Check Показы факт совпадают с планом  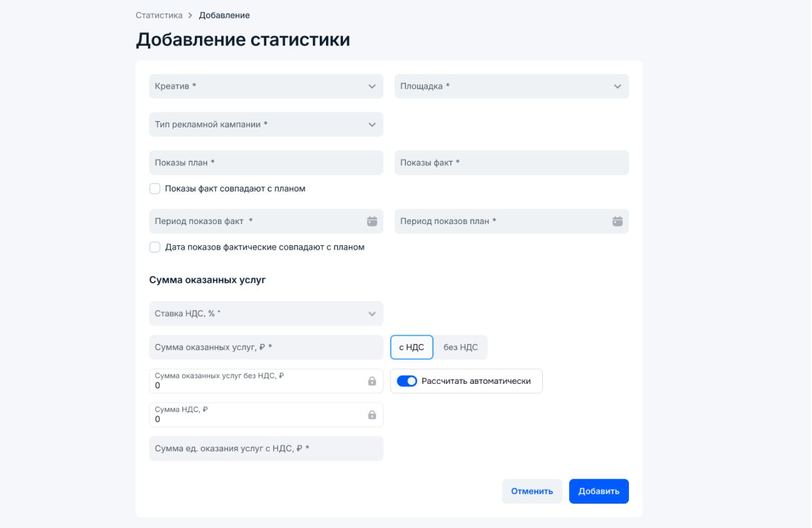click(155, 188)
